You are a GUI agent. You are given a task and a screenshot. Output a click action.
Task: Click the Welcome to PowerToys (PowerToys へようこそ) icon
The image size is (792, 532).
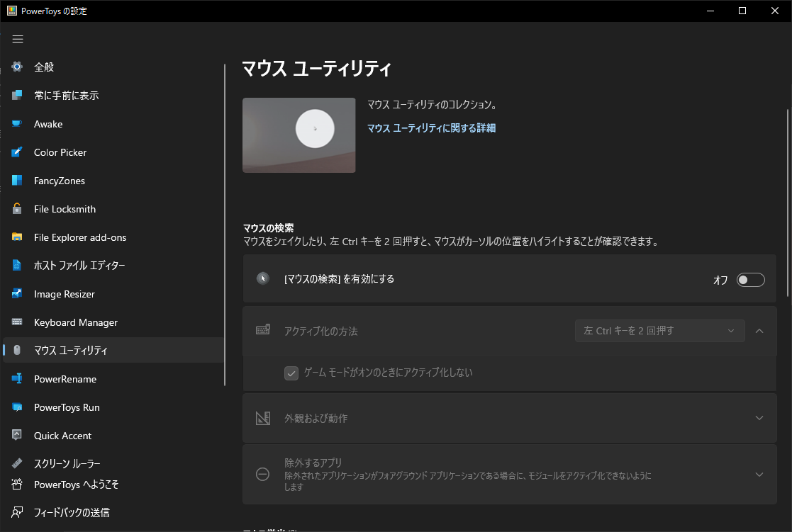17,484
